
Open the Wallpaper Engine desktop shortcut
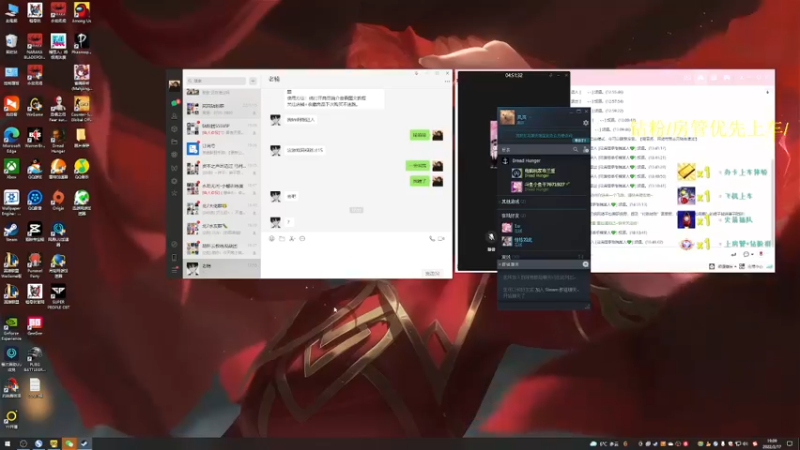coord(11,203)
